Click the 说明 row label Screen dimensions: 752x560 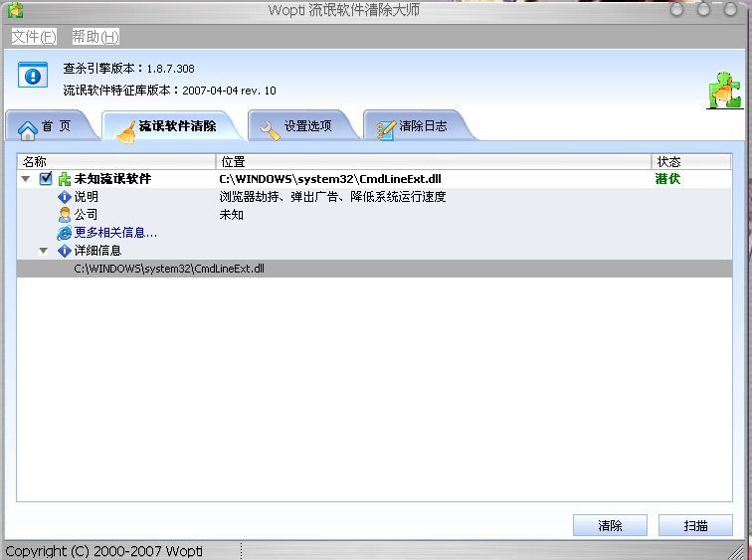86,197
